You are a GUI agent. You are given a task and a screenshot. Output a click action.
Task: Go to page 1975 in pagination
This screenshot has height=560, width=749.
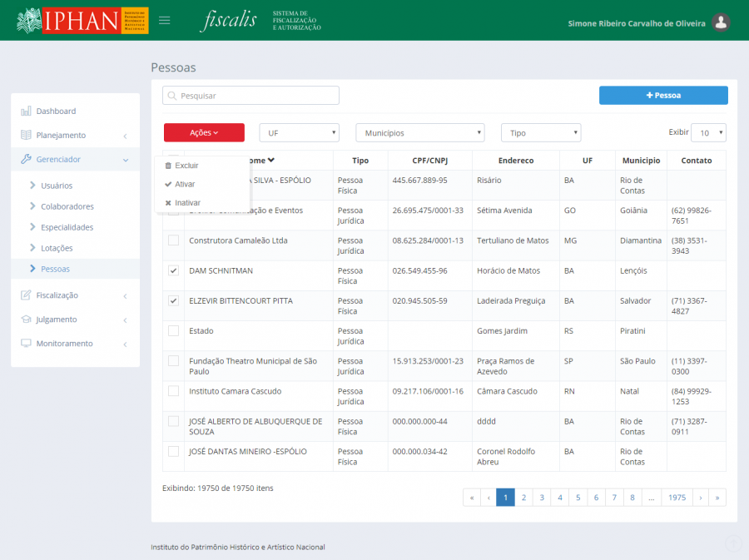click(677, 498)
